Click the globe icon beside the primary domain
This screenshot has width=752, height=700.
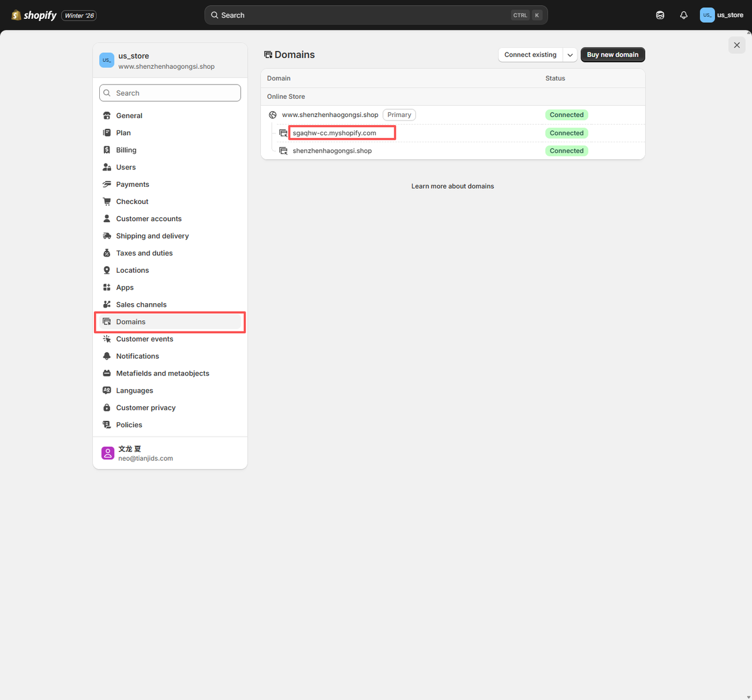tap(273, 115)
